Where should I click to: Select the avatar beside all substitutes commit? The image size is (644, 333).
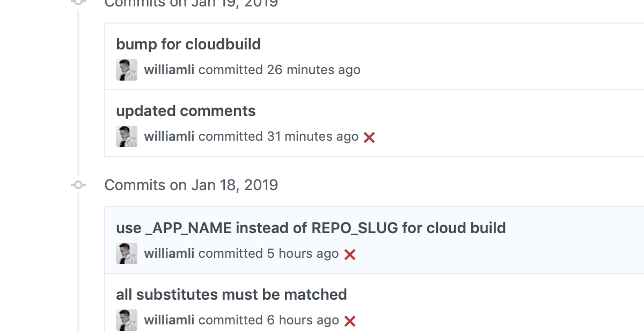pos(127,320)
